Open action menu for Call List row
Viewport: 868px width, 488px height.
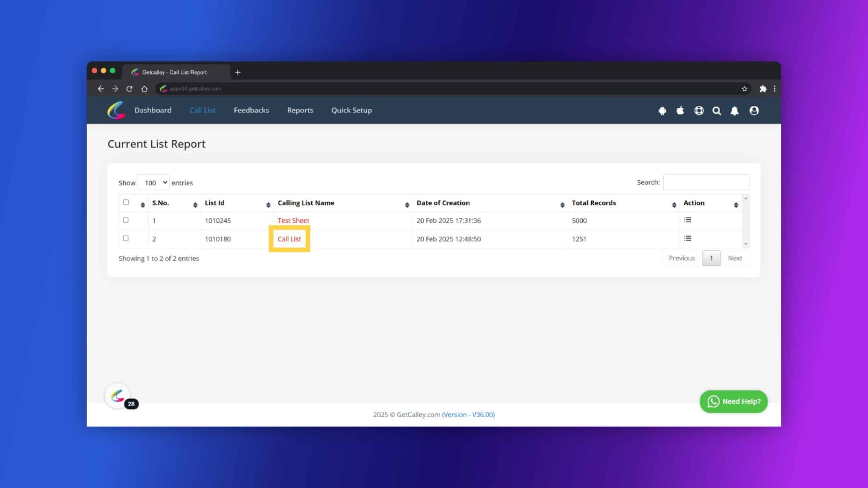tap(687, 238)
